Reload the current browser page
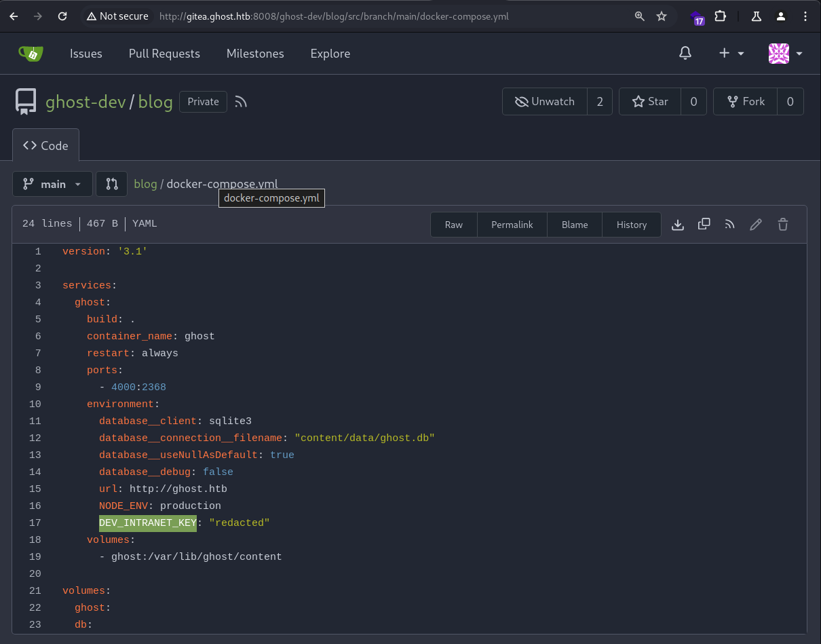Image resolution: width=821 pixels, height=644 pixels. click(62, 16)
